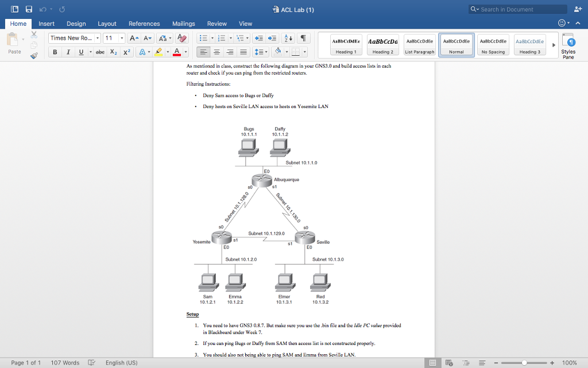588x368 pixels.
Task: Open the Mailings tab
Action: [183, 24]
